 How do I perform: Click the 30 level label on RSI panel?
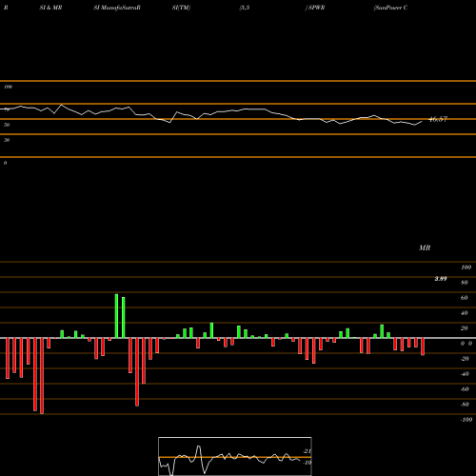point(7,140)
